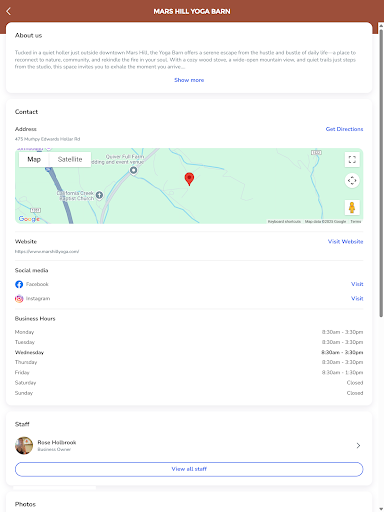Toggle fullscreen view of the map
384x512 pixels.
[352, 160]
